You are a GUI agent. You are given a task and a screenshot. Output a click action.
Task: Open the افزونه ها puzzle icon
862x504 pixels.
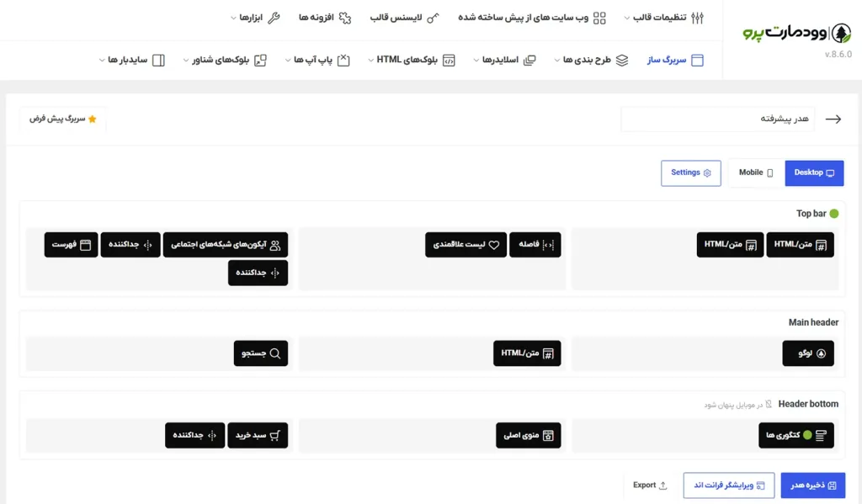tap(344, 19)
